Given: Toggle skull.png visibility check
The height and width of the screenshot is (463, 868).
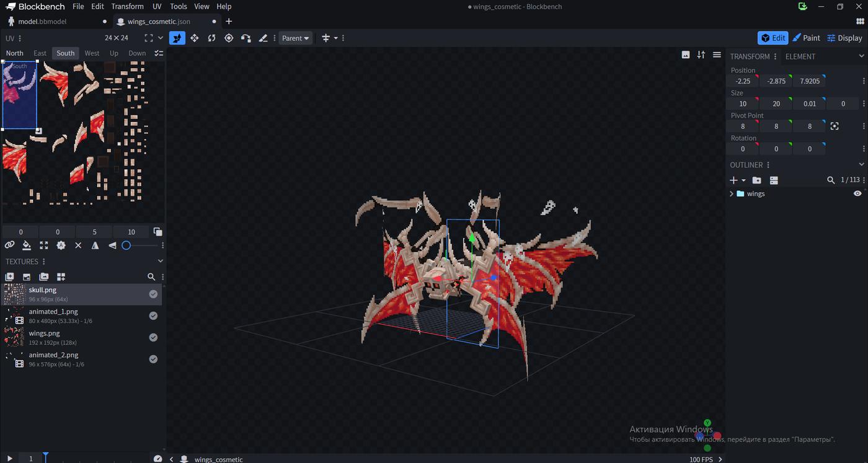Looking at the screenshot, I should 153,294.
